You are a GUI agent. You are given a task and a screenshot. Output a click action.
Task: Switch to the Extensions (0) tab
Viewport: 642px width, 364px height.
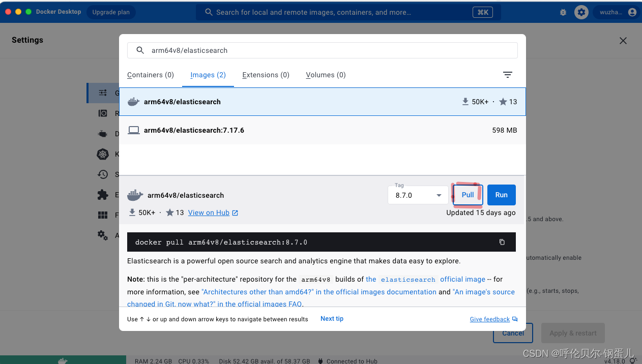coord(266,75)
